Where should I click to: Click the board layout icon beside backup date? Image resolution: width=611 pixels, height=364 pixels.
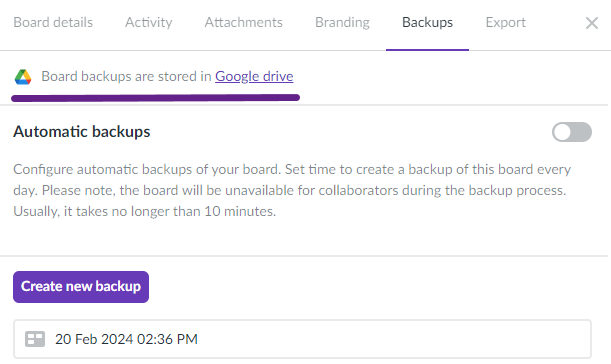coord(35,339)
